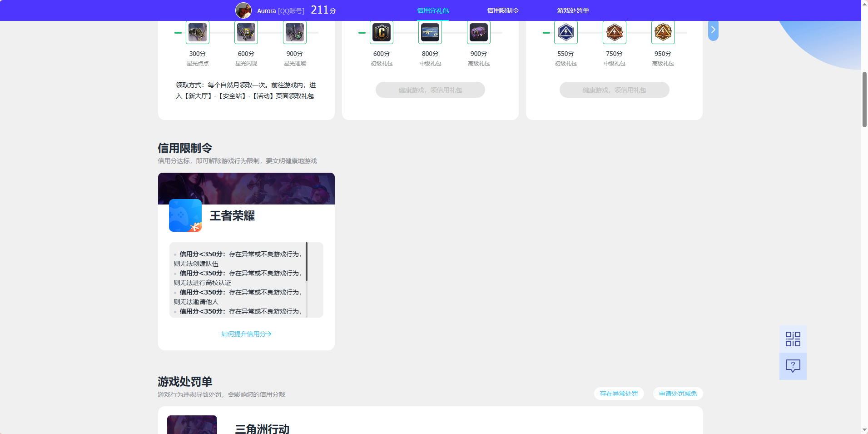
Task: Click the 三角洲行动 title text
Action: 262,429
